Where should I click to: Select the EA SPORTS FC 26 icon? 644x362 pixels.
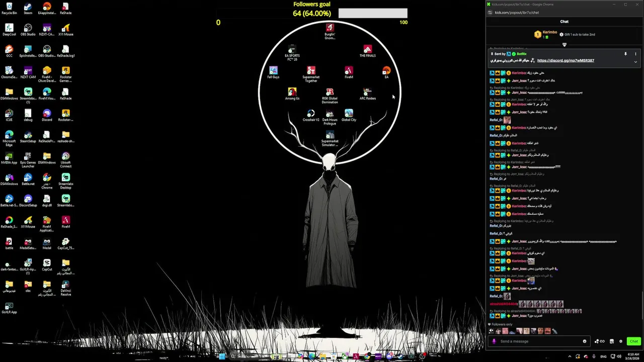(292, 53)
